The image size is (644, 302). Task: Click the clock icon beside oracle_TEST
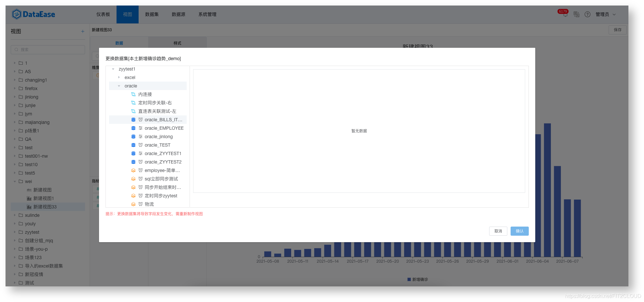tap(141, 145)
